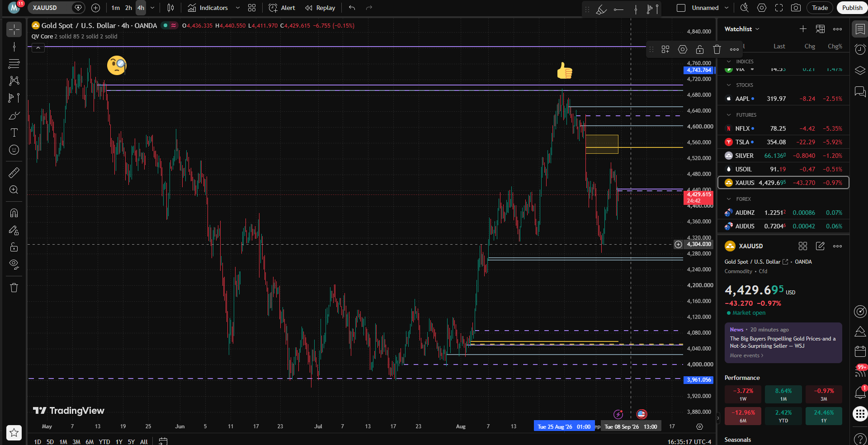Toggle stay in drawing mode pencil-lock
This screenshot has height=445, width=868.
(14, 230)
